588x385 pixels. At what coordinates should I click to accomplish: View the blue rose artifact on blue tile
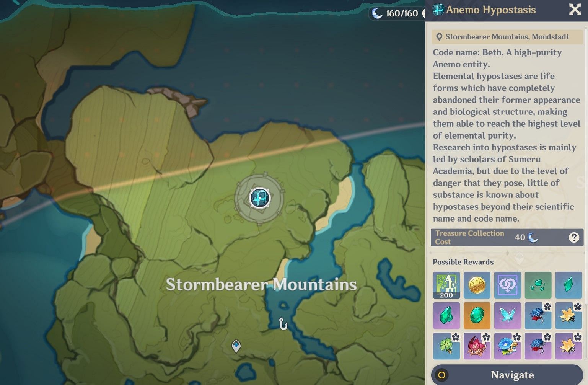(x=538, y=316)
